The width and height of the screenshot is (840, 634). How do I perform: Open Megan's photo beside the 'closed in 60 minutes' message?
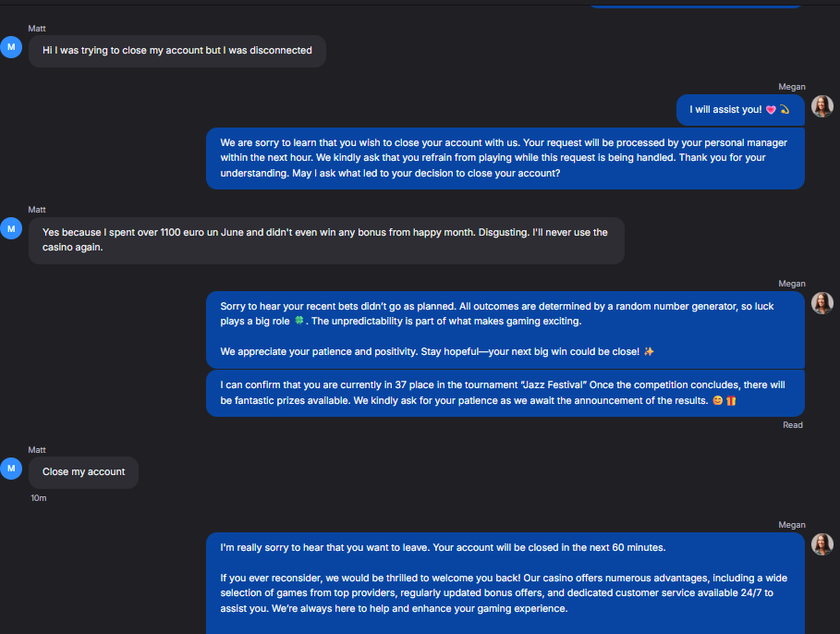(822, 544)
